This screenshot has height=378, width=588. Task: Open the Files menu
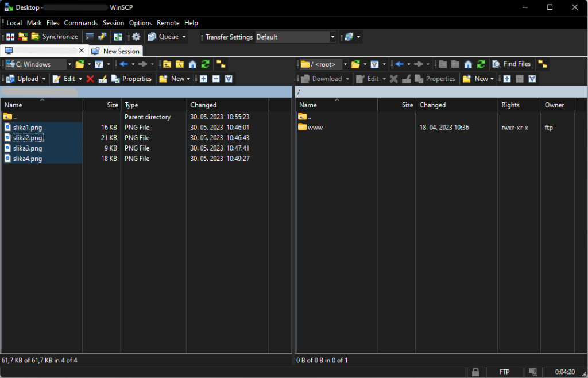coord(53,23)
